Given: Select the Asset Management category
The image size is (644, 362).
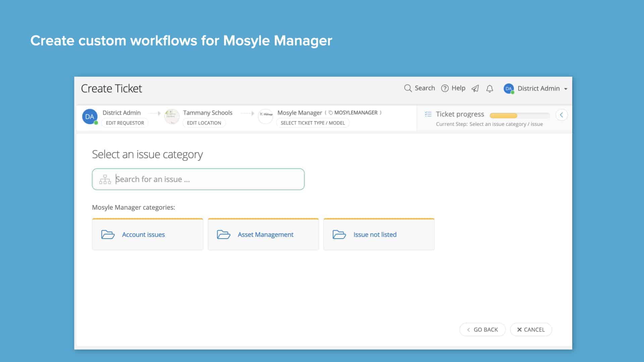Looking at the screenshot, I should [263, 234].
